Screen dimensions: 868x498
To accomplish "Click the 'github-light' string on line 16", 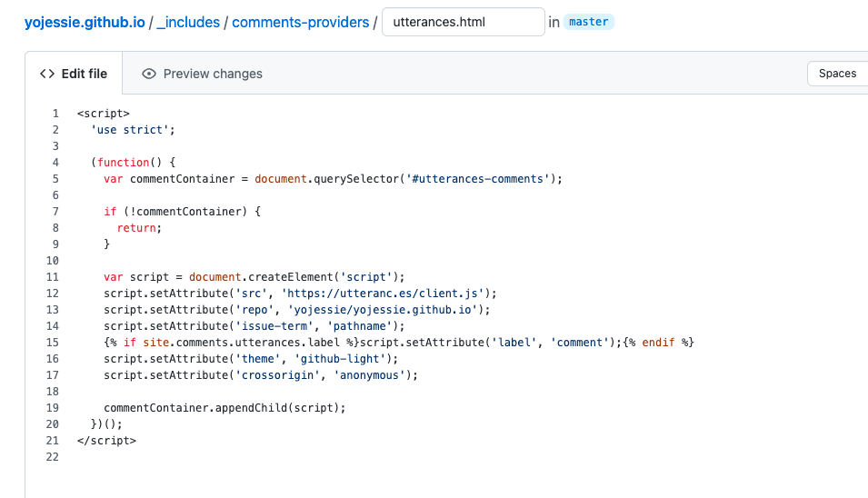I will coord(340,359).
